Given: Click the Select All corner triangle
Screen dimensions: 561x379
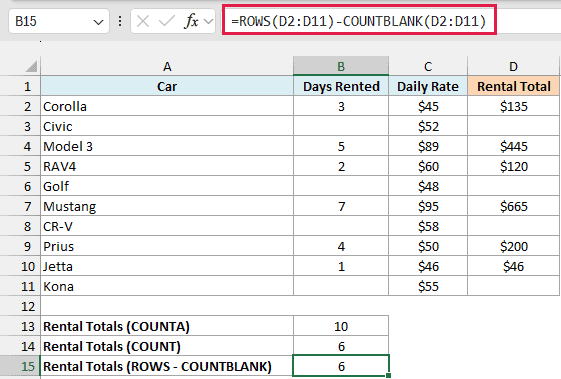Looking at the screenshot, I should [31, 67].
